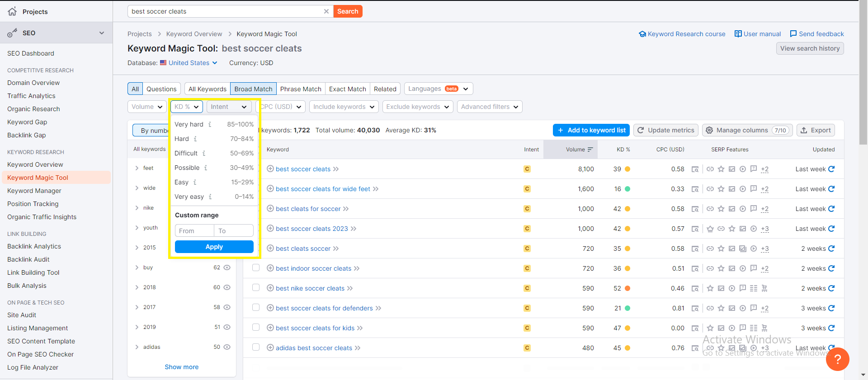Add best indoor soccer cleats via plus icon
The width and height of the screenshot is (868, 380).
pyautogui.click(x=270, y=268)
